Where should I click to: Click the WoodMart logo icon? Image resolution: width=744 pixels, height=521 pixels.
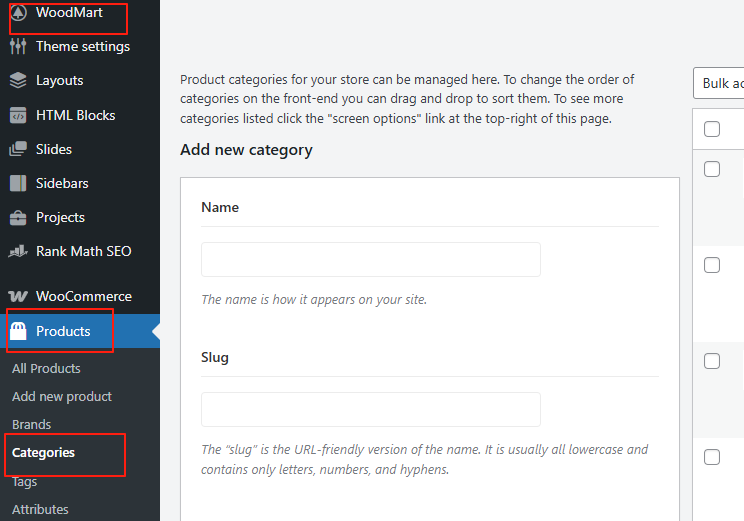coord(18,13)
